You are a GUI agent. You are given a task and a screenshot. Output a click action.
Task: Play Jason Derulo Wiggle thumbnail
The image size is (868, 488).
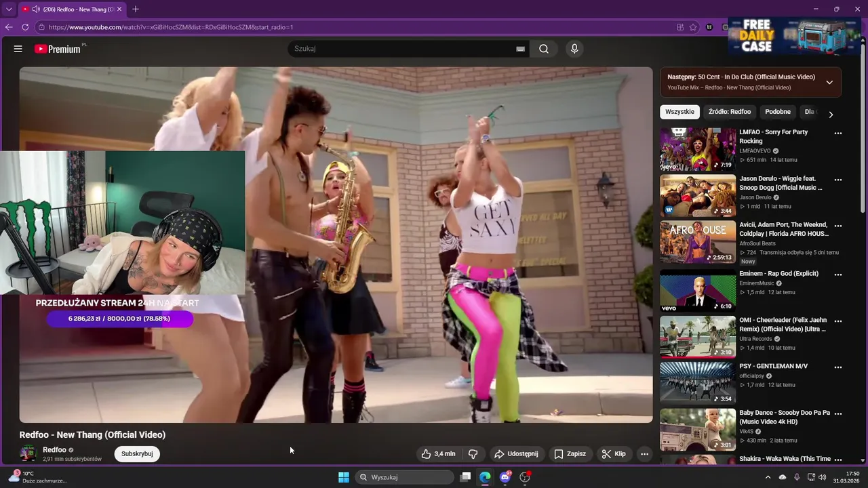tap(698, 196)
